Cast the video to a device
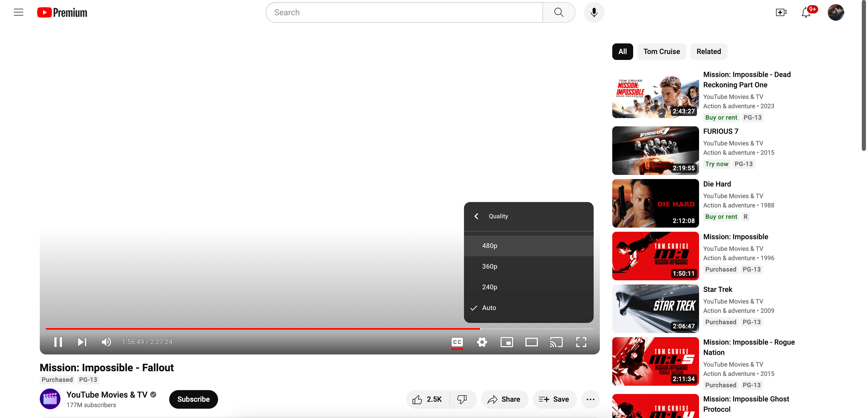Viewport: 868px width, 418px height. (x=556, y=342)
